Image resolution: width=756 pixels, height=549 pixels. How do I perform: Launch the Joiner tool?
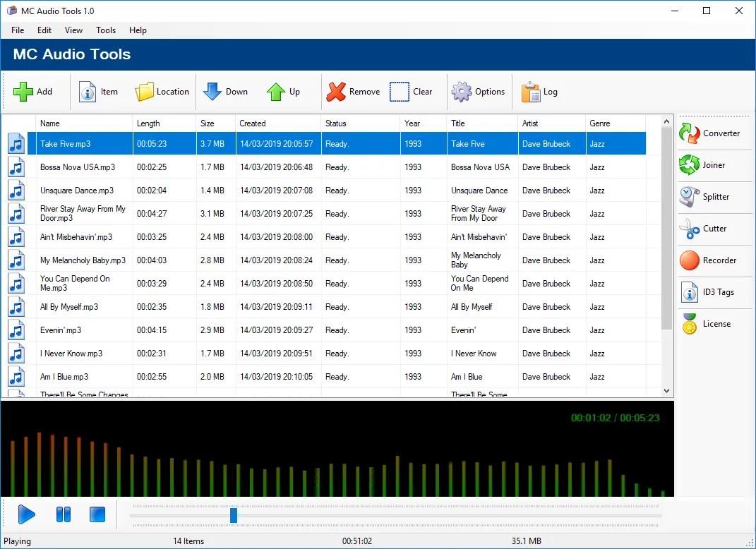712,164
